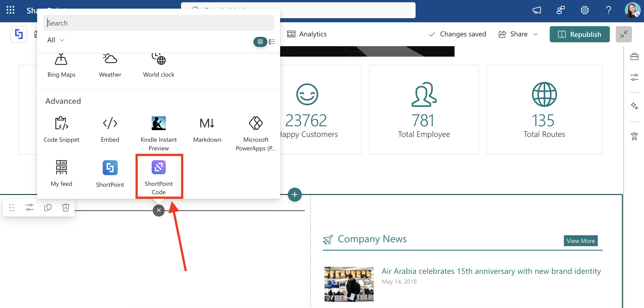Delete the section with trash icon
This screenshot has height=308, width=644.
point(66,208)
